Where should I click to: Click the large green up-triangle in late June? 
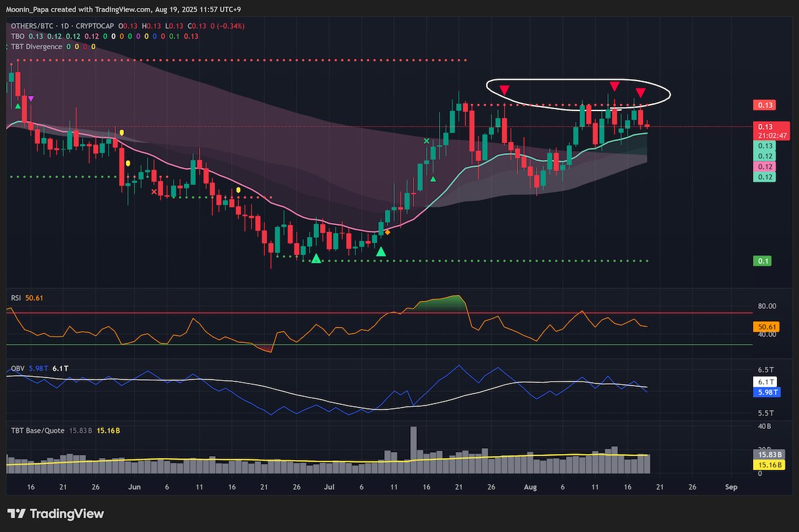(x=316, y=258)
